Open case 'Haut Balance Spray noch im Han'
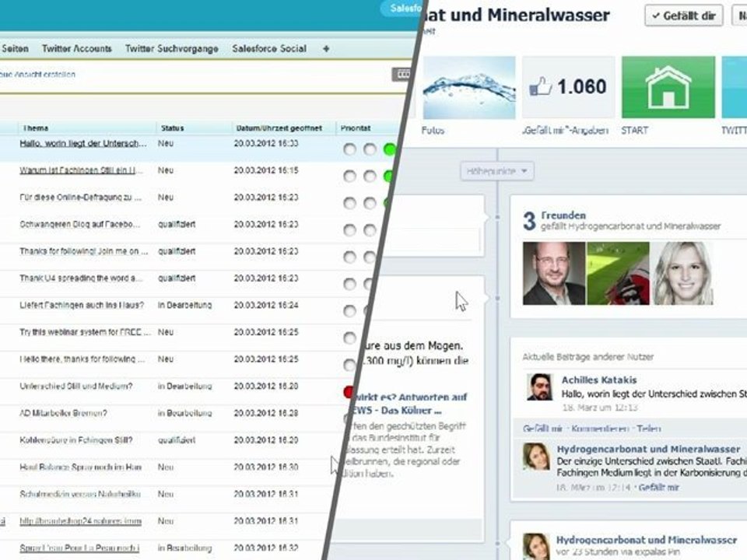Viewport: 747px width, 560px height. pos(80,467)
